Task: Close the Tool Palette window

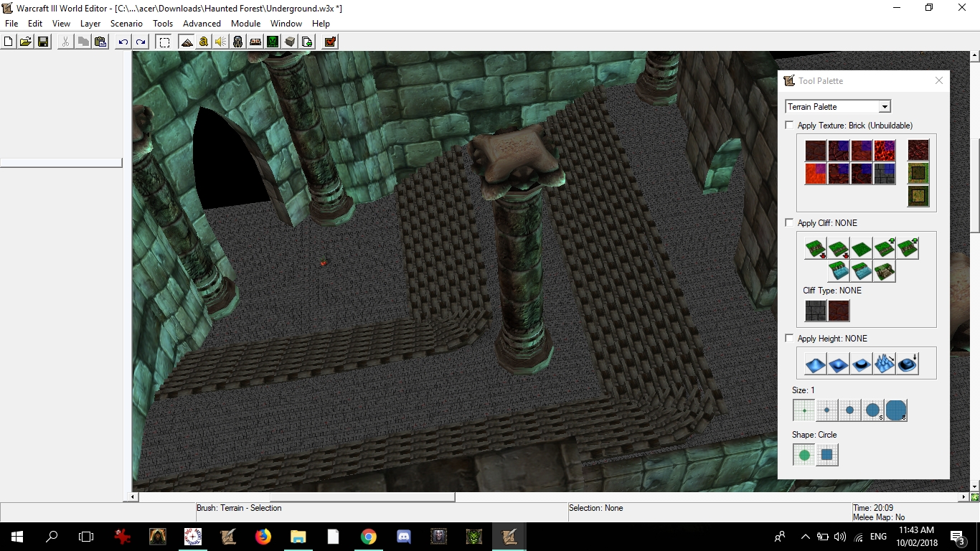Action: (x=938, y=81)
